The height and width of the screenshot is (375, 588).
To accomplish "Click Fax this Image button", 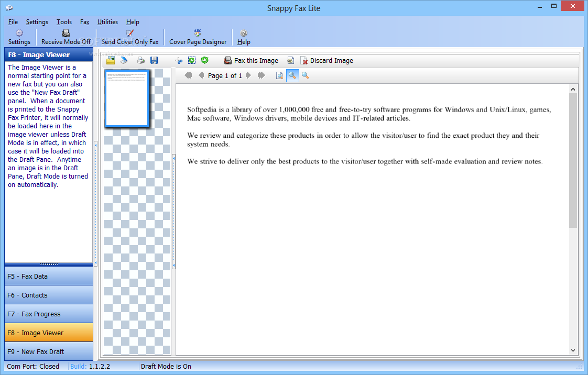I will [x=251, y=60].
